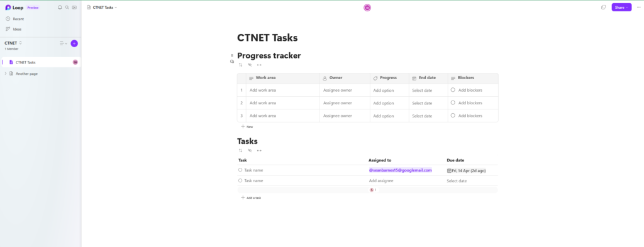
Task: Click the Preview badge next to Loop
Action: [33, 8]
